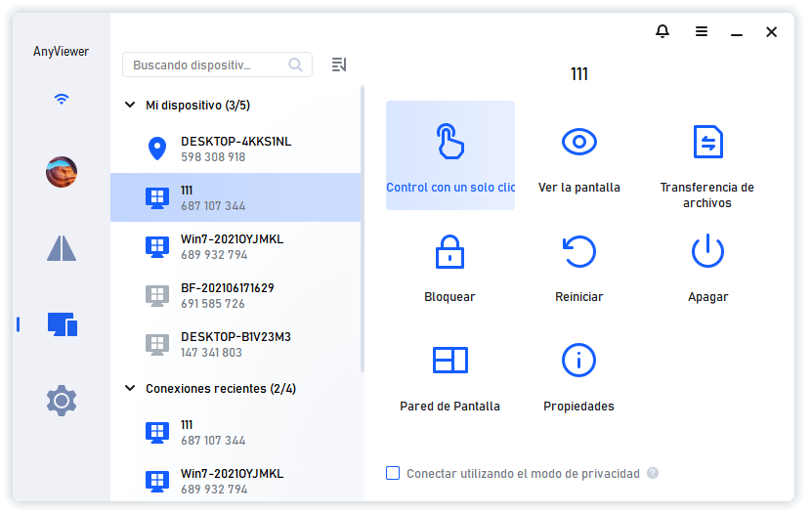Click the privacy mode help question mark
The height and width of the screenshot is (514, 812).
(653, 473)
